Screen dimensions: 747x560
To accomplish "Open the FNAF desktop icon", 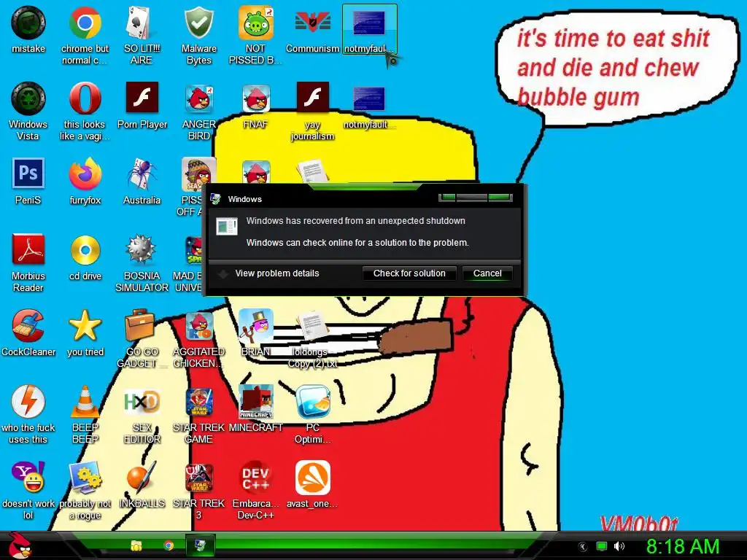I will point(255,105).
